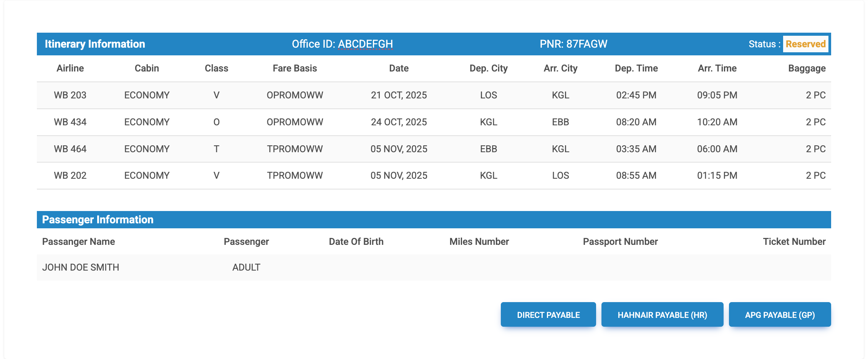Click the Fare Basis column header
This screenshot has width=868, height=359.
(x=295, y=68)
